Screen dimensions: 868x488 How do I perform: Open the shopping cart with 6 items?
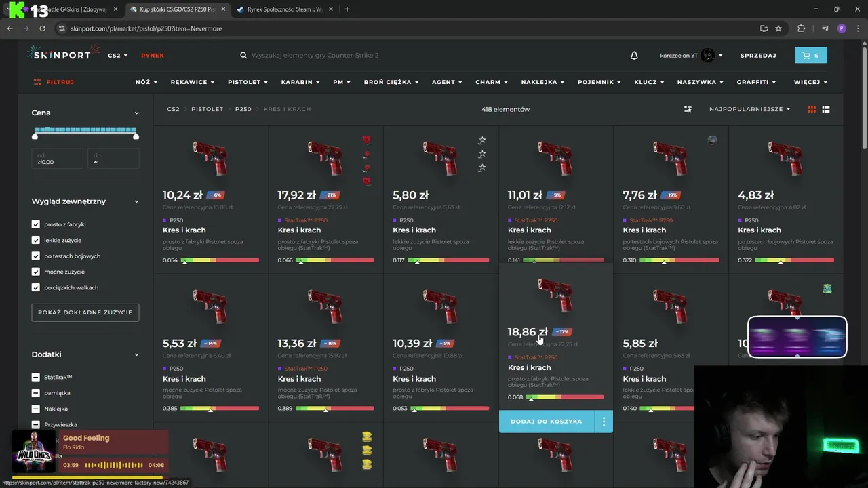[810, 56]
